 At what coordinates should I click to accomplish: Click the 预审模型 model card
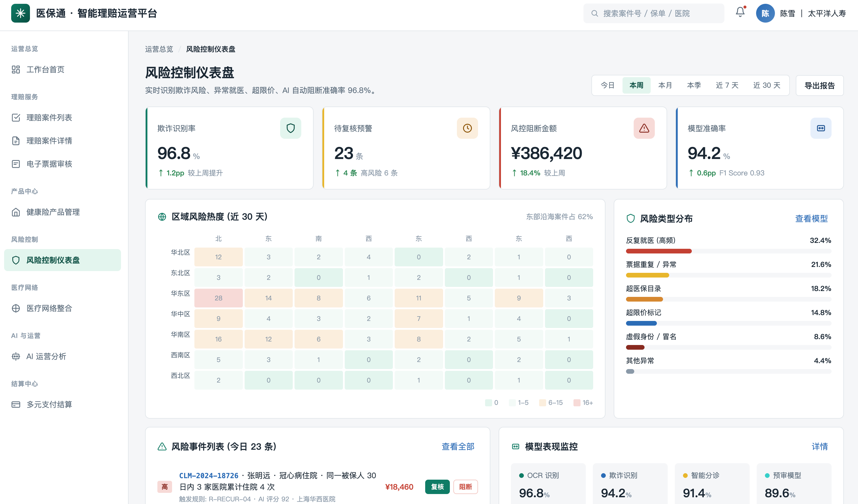(x=794, y=483)
